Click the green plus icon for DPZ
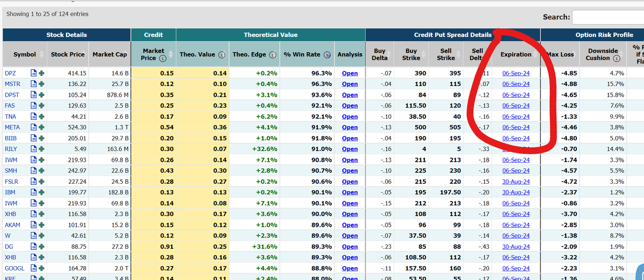Screen dimensions: 644x280 pos(41,73)
